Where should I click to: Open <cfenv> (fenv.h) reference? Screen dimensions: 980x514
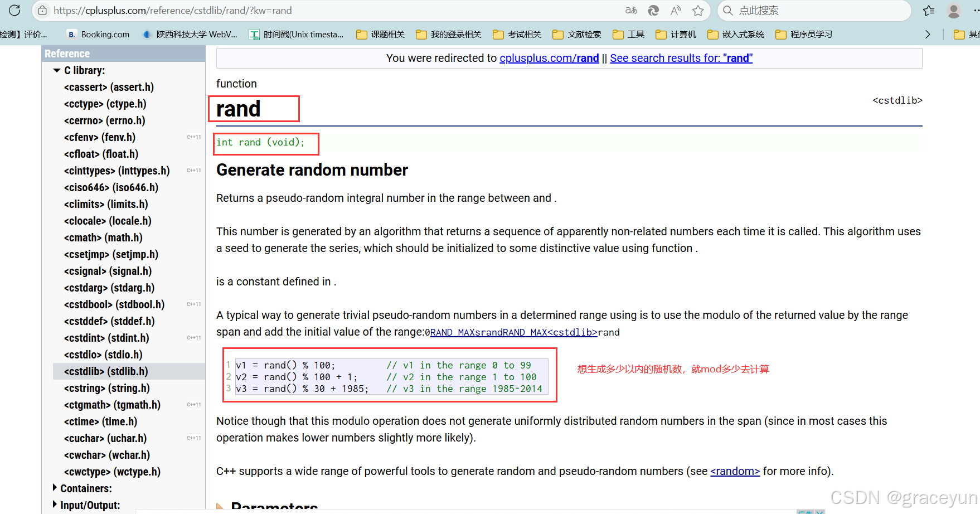click(x=100, y=137)
